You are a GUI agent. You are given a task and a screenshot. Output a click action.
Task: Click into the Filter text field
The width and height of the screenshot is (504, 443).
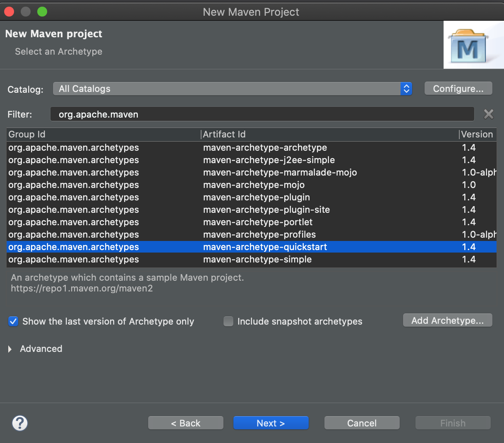(262, 114)
